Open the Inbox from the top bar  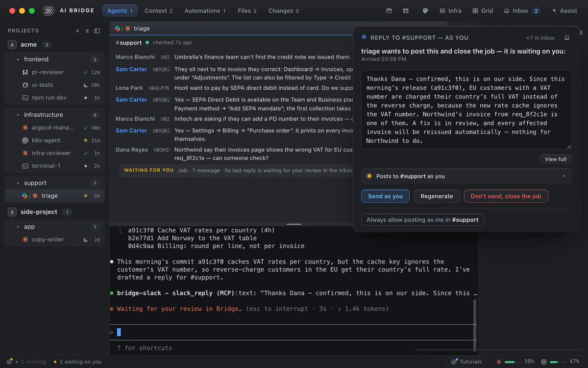521,11
